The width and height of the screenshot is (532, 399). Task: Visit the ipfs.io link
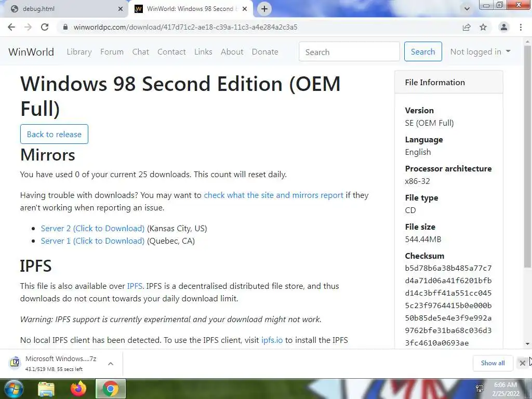coord(272,340)
